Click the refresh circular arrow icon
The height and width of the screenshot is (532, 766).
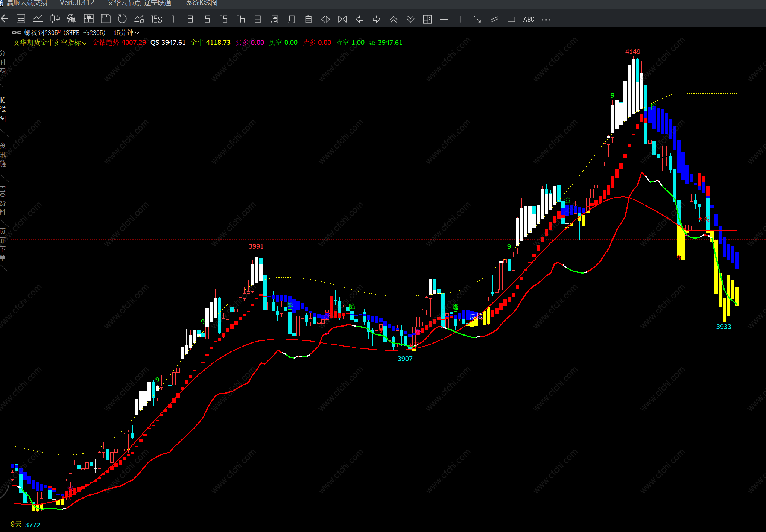pyautogui.click(x=122, y=19)
